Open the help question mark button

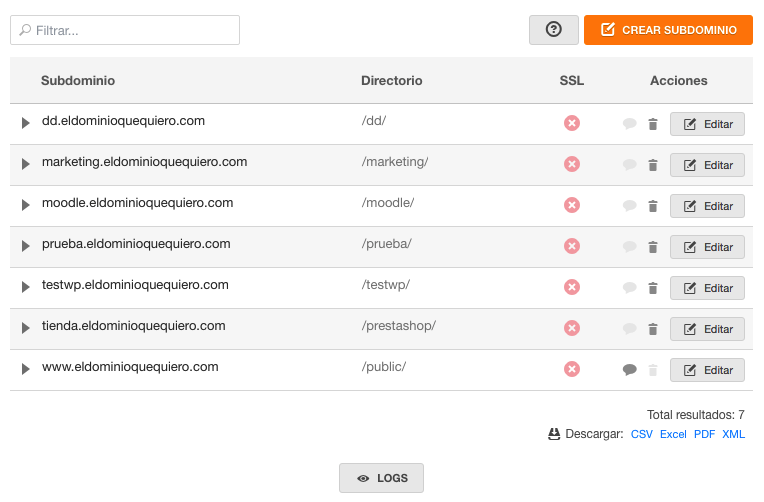click(x=554, y=30)
